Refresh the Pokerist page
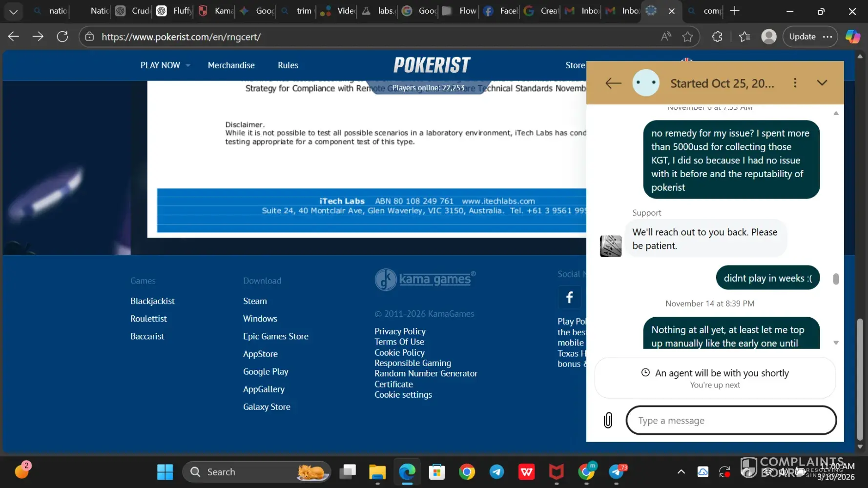The width and height of the screenshot is (868, 488). (62, 37)
